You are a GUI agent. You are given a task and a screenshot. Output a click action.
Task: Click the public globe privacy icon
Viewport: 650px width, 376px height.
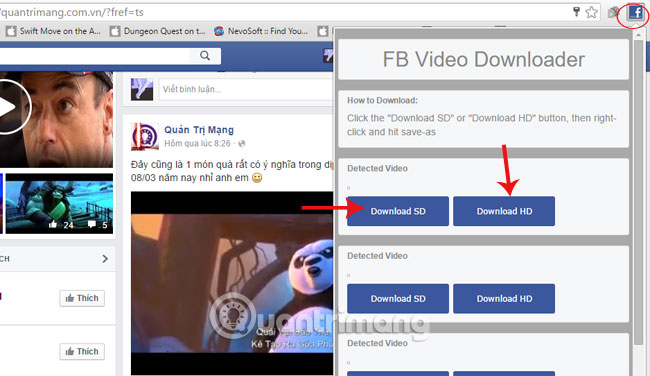[242, 143]
